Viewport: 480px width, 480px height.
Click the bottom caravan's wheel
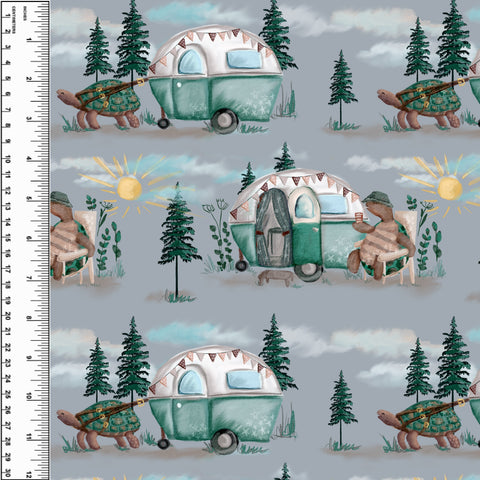224,442
